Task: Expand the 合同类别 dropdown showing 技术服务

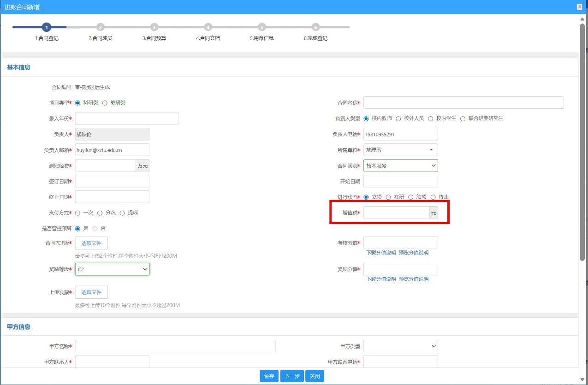Action: [x=400, y=166]
